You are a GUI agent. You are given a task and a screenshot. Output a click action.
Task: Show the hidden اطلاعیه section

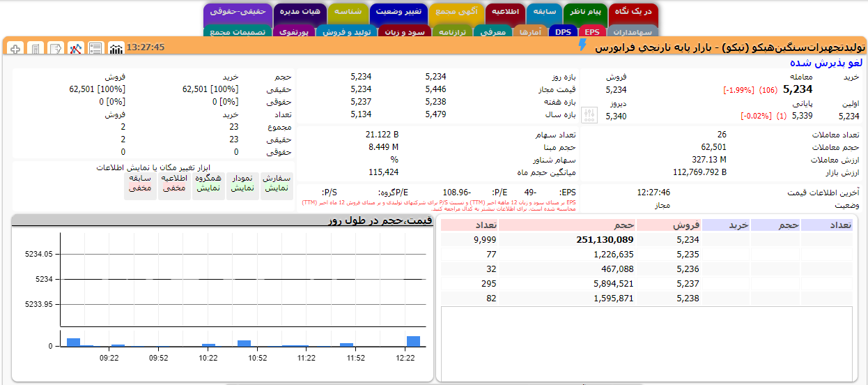click(x=174, y=183)
